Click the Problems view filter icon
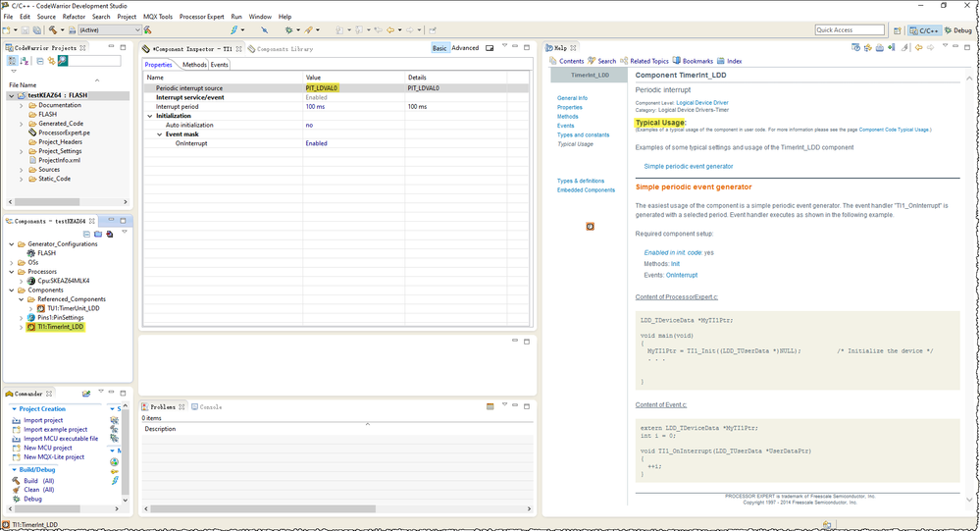Screen dimensions: 980x531 click(490, 406)
